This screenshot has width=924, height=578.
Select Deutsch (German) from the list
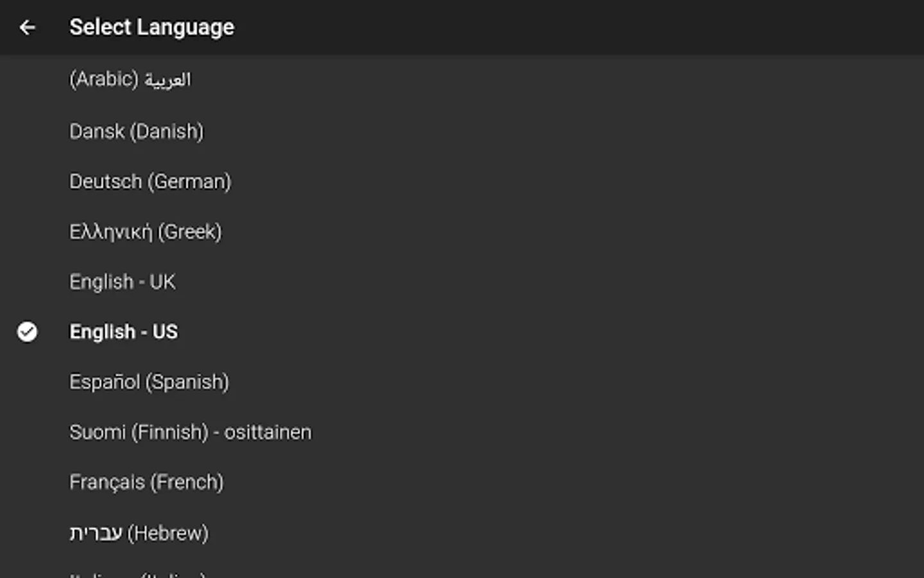[x=150, y=182]
